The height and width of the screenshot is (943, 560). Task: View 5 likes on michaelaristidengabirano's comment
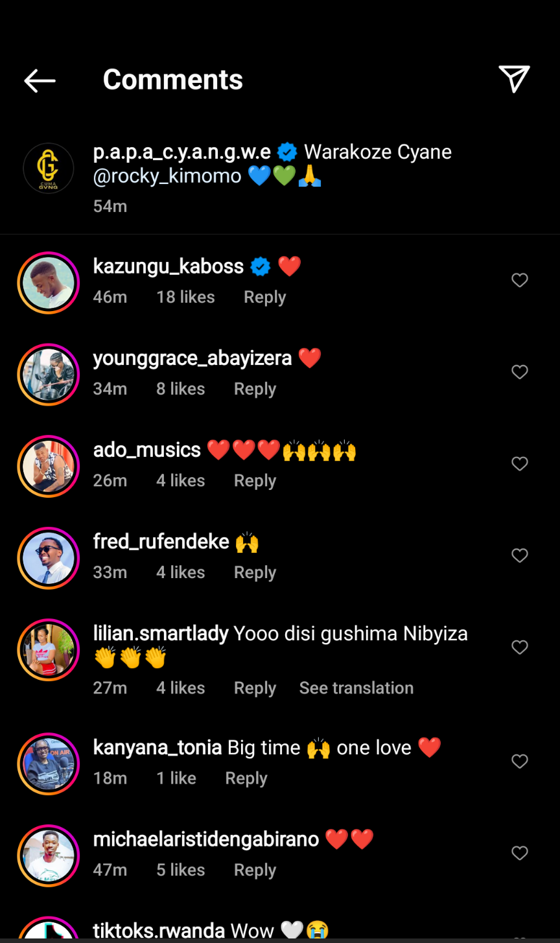click(180, 870)
